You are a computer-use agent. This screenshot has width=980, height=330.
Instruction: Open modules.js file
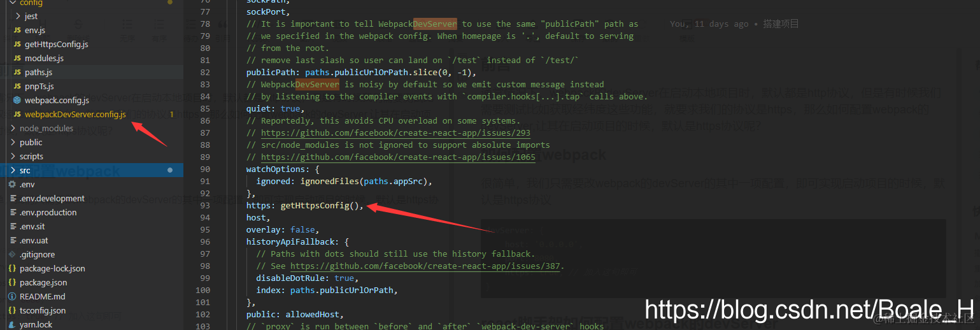click(44, 58)
